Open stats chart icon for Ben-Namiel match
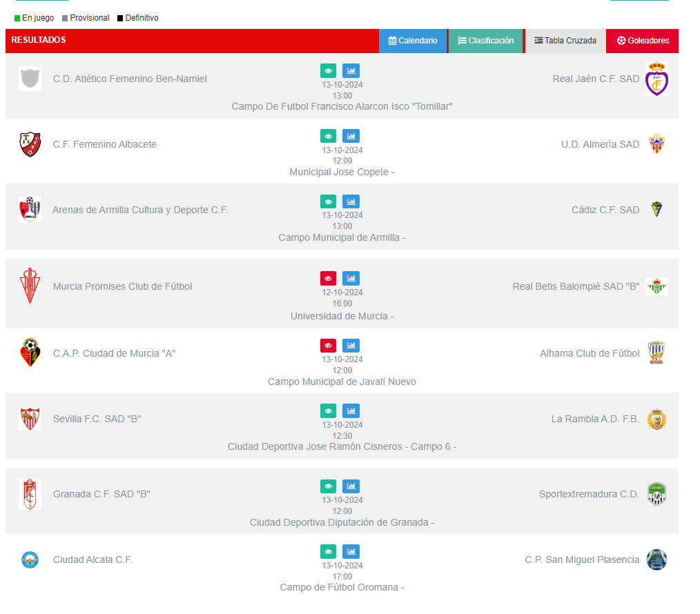700x614 pixels. [x=351, y=70]
